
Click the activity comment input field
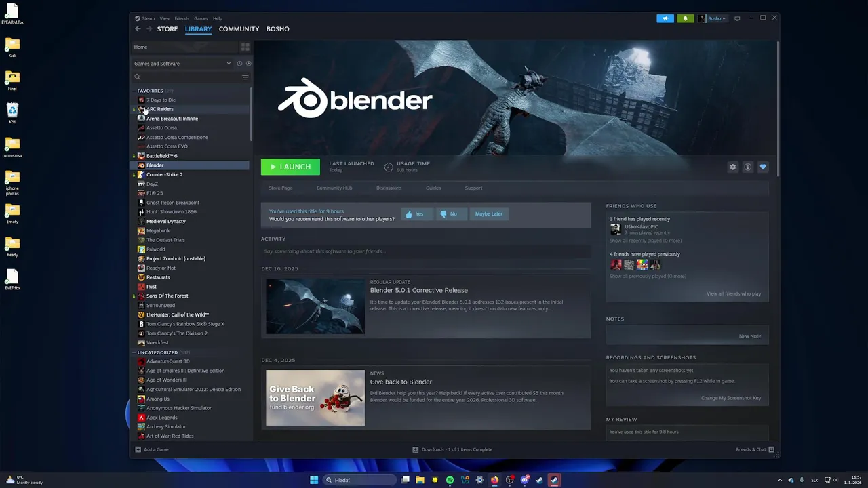[x=426, y=251]
